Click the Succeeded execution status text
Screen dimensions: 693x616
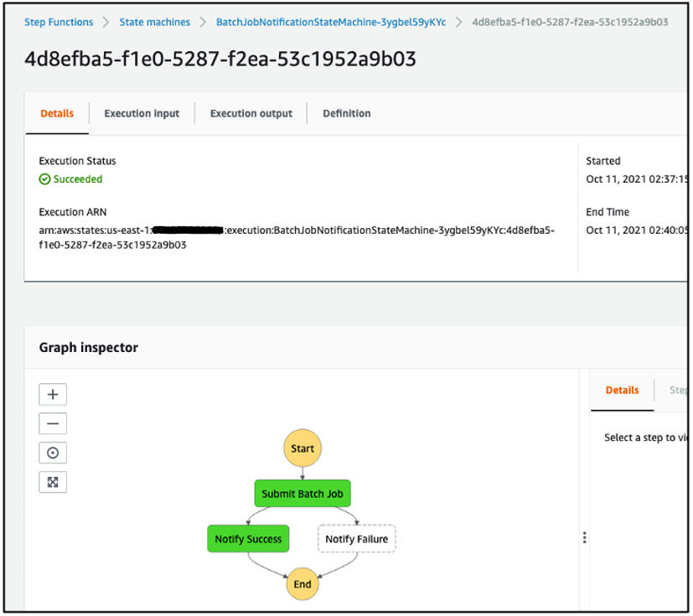point(78,179)
